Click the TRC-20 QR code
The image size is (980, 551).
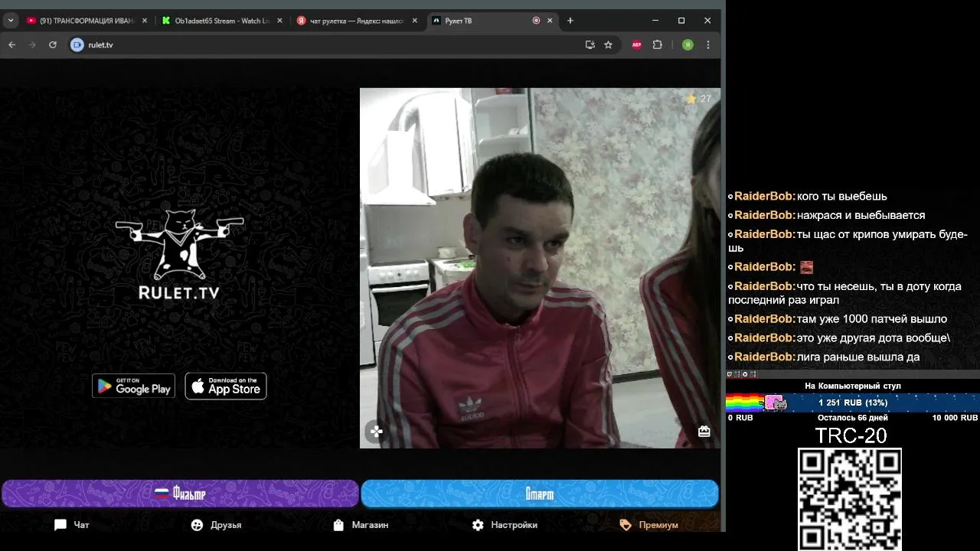(850, 499)
